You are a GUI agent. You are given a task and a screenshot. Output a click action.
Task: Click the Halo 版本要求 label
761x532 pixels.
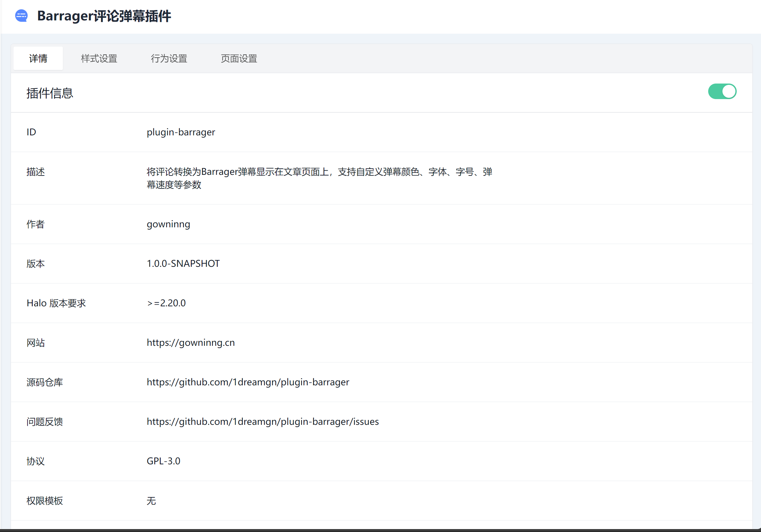(x=56, y=303)
